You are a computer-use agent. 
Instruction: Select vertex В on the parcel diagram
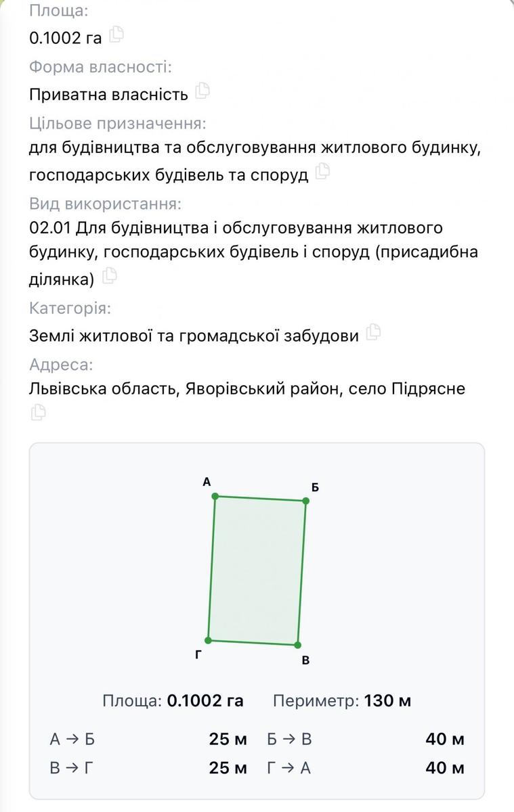(297, 645)
